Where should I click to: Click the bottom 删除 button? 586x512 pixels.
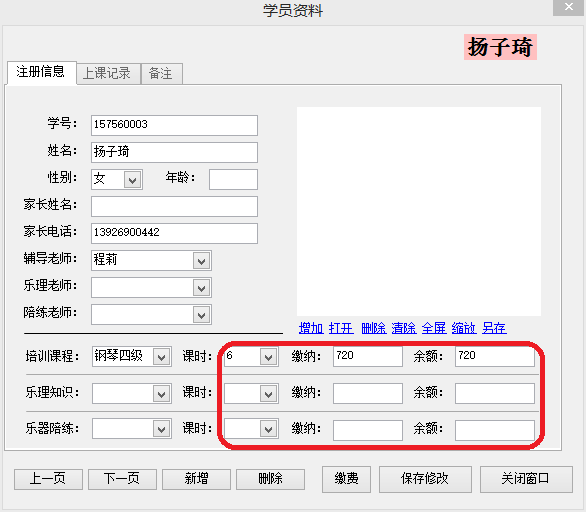[270, 479]
